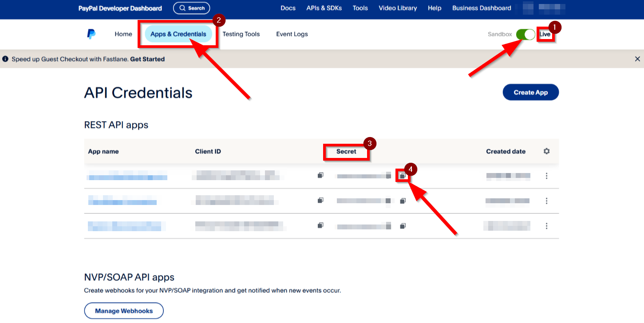Open the third app name link

click(x=126, y=226)
